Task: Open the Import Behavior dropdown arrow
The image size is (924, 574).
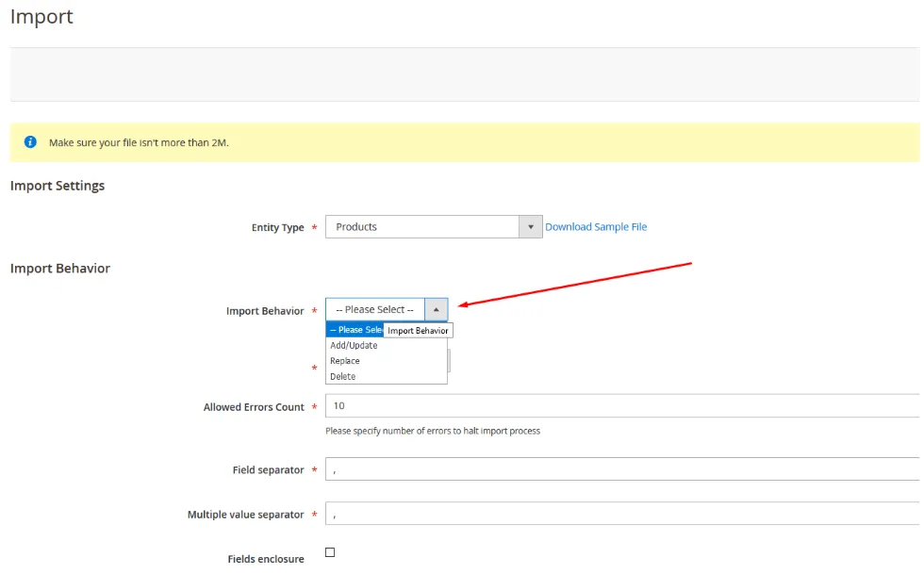Action: coord(436,308)
